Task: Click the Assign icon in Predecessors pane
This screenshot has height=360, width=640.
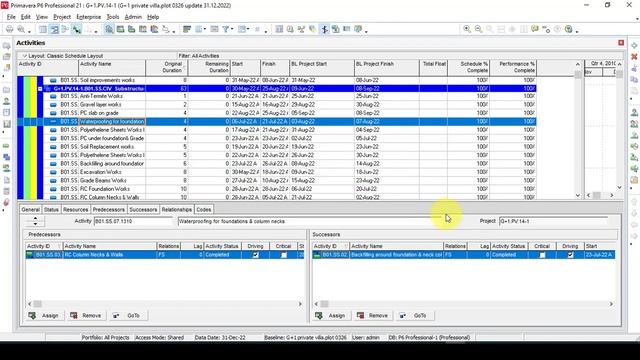Action: point(32,316)
